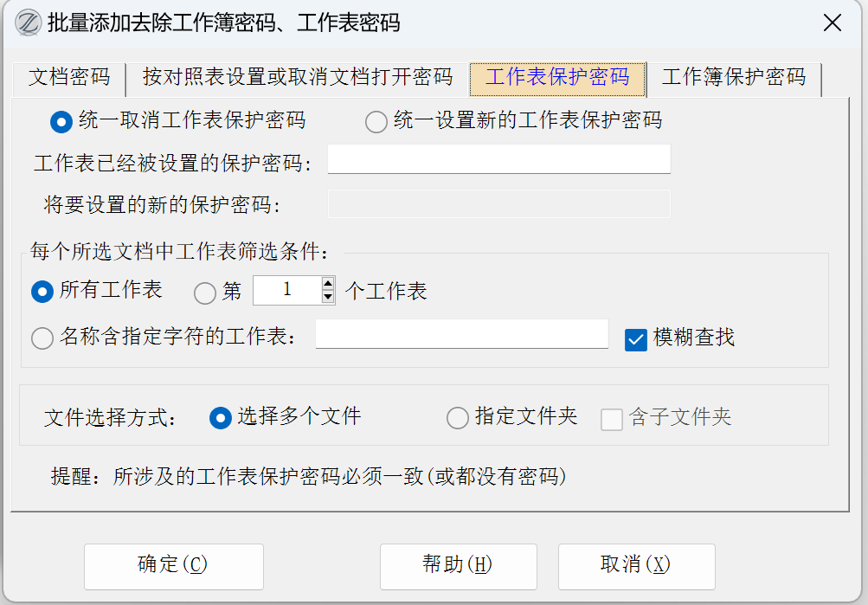Decrease the worksheet number with down arrow

[328, 297]
